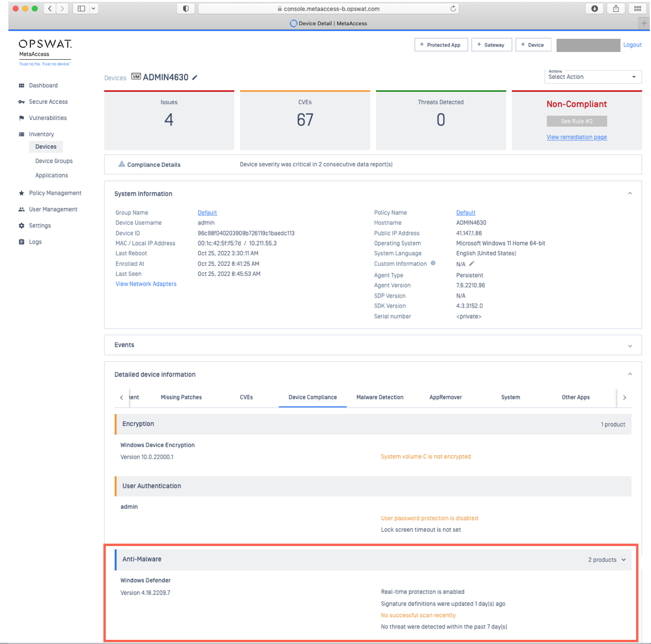Expand Anti-Malware 2 products chevron
Image resolution: width=651 pixels, height=644 pixels.
pos(624,560)
